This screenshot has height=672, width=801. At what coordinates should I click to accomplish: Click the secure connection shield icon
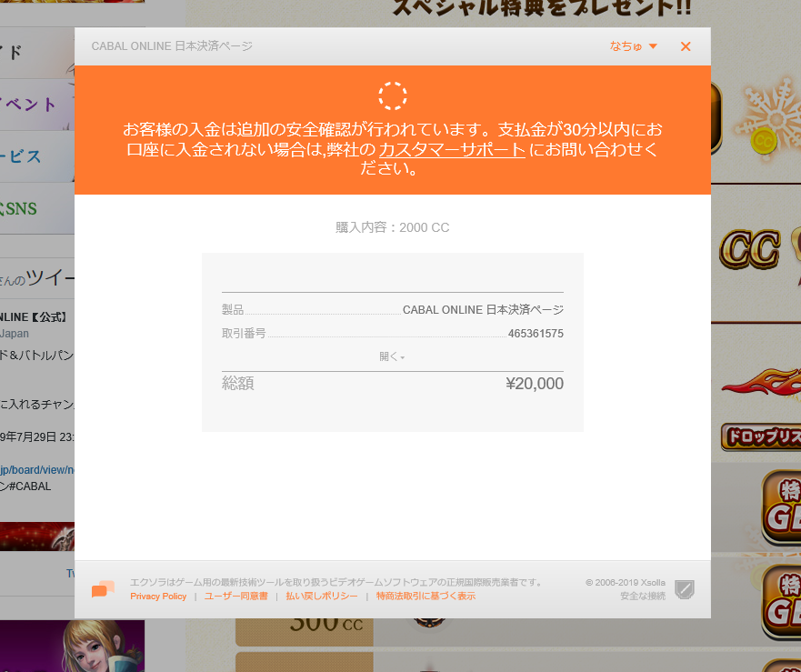click(x=685, y=589)
